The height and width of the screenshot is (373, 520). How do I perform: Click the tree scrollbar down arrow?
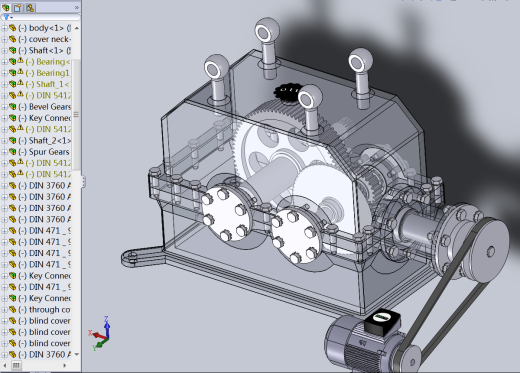click(77, 354)
